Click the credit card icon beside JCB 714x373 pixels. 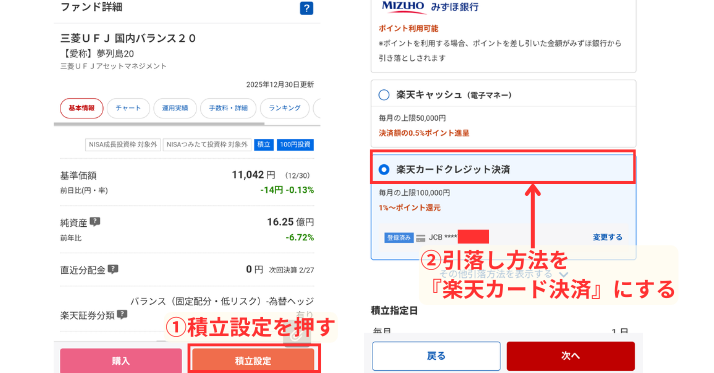pos(421,238)
